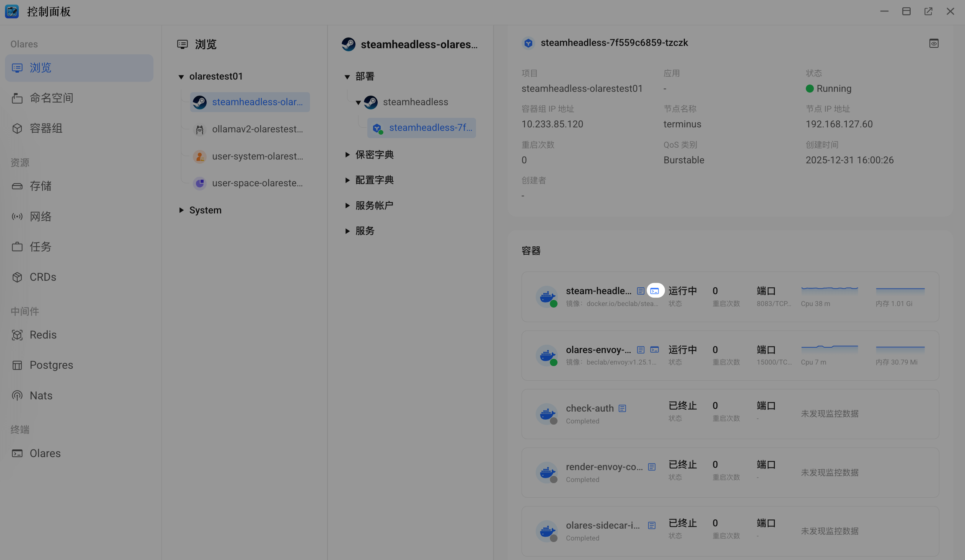Open logs icon for olares-sidecar-init container
The width and height of the screenshot is (965, 560).
(x=651, y=526)
